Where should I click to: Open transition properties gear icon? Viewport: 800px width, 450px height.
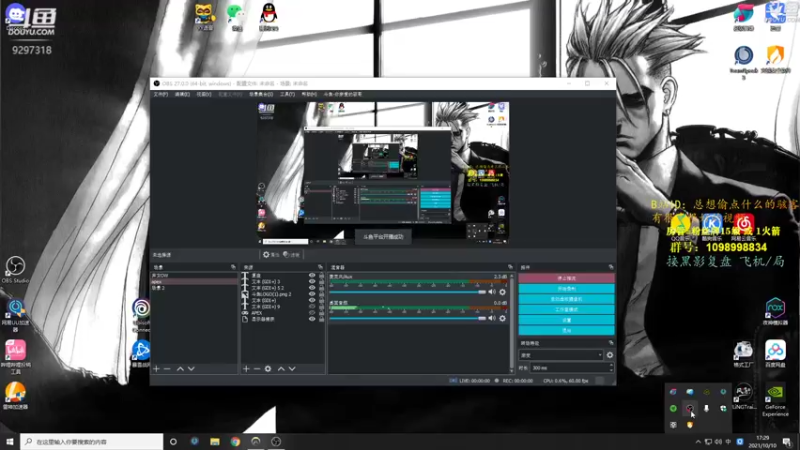610,355
